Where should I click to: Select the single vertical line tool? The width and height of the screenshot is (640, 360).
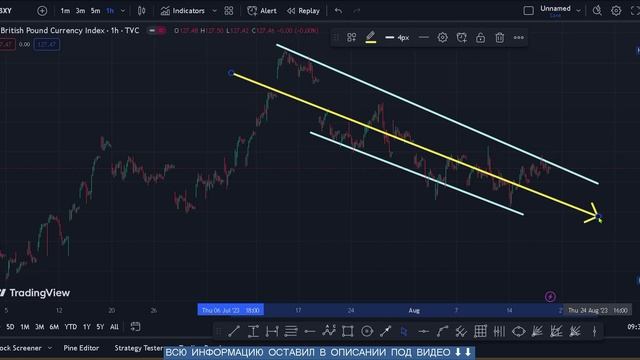click(594, 331)
